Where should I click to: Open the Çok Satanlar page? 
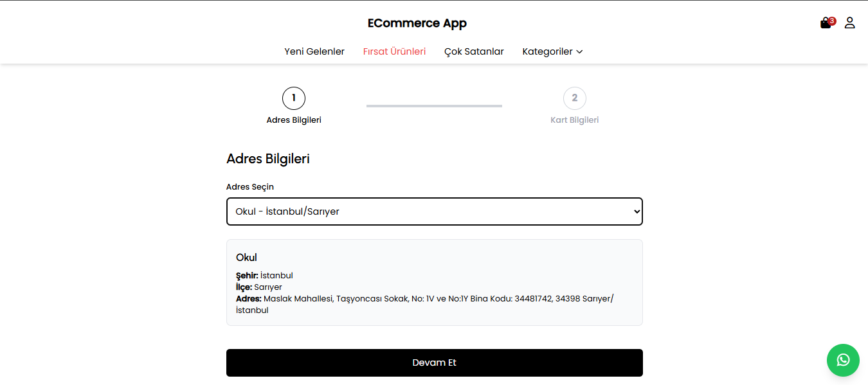(474, 51)
